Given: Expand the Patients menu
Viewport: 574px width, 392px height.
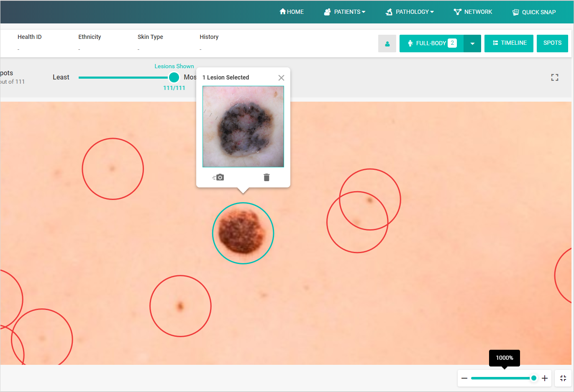Looking at the screenshot, I should pos(345,12).
